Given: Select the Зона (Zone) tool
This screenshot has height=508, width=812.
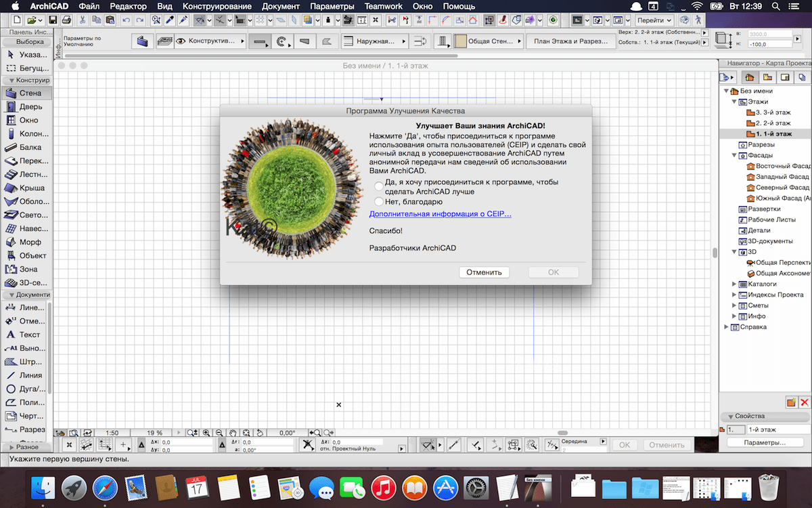Looking at the screenshot, I should pos(26,269).
